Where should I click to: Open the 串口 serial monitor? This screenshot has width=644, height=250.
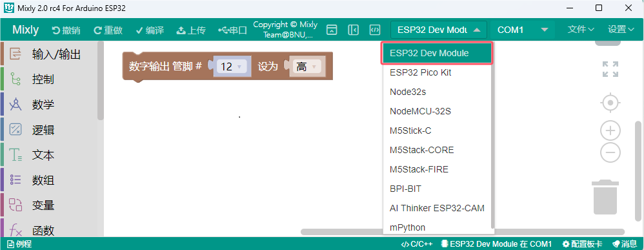233,30
